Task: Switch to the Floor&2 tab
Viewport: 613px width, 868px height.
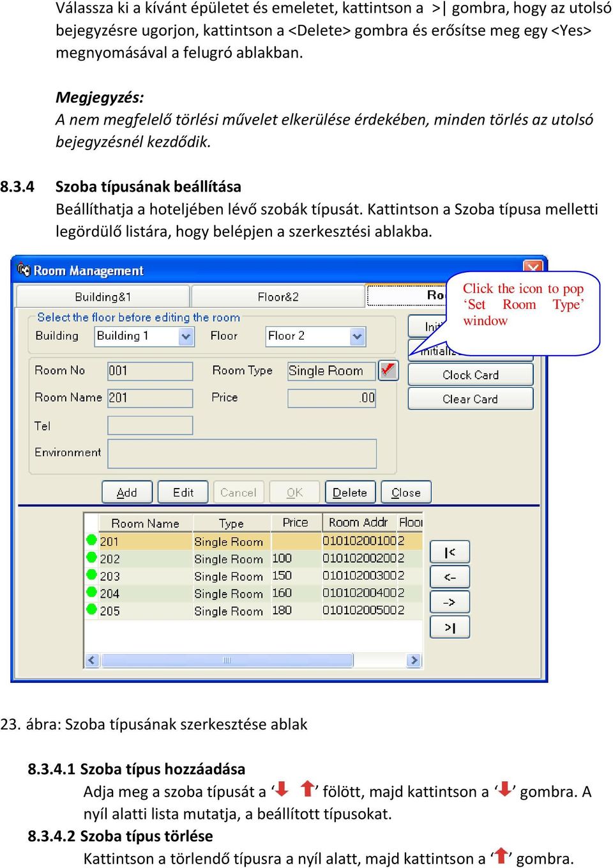Action: 278,296
